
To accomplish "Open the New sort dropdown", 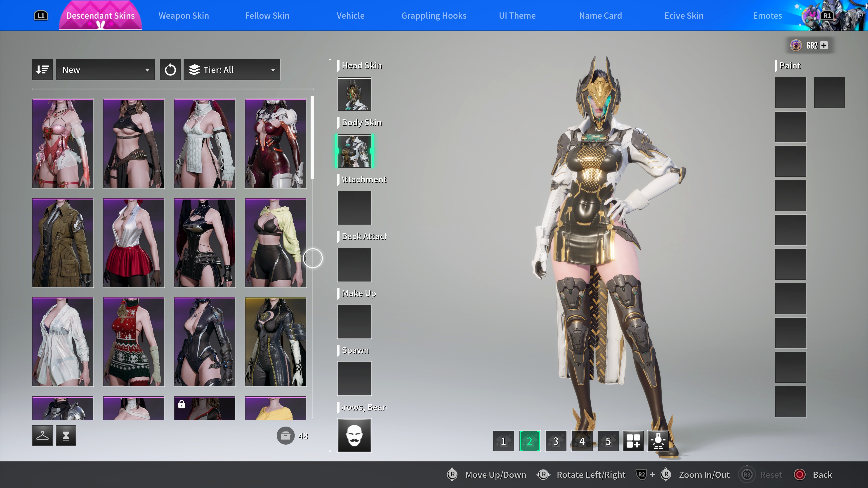I will (x=105, y=70).
